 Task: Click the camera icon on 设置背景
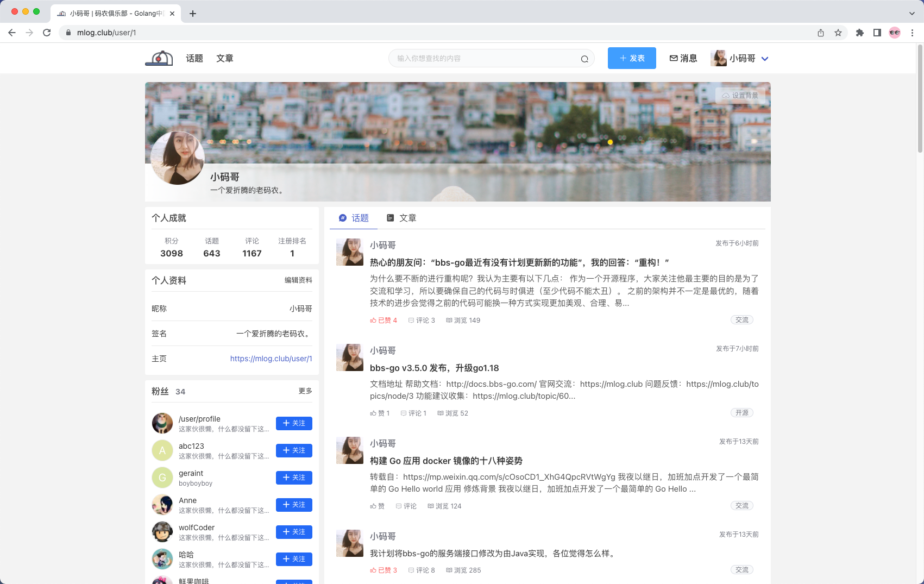(x=726, y=96)
